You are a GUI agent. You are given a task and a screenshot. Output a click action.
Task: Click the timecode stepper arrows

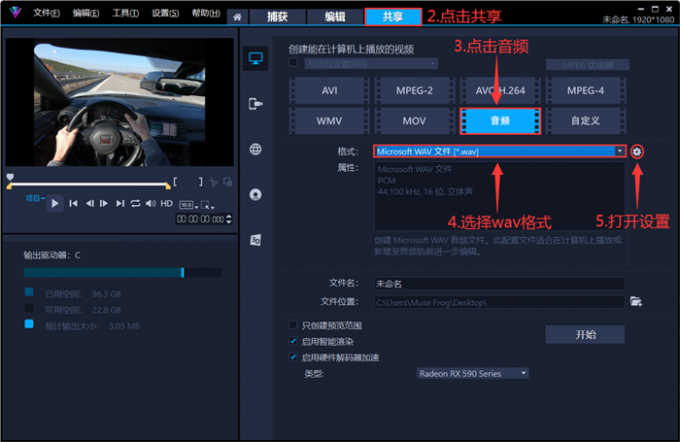229,219
